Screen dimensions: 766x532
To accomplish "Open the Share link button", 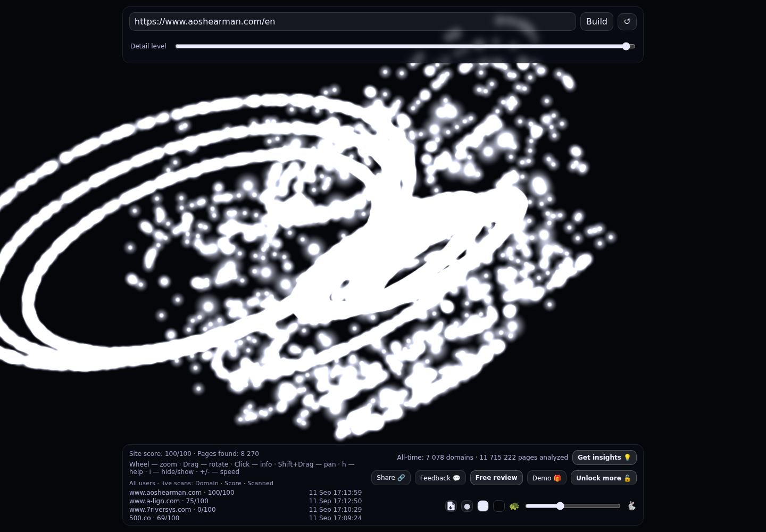I will coord(391,478).
